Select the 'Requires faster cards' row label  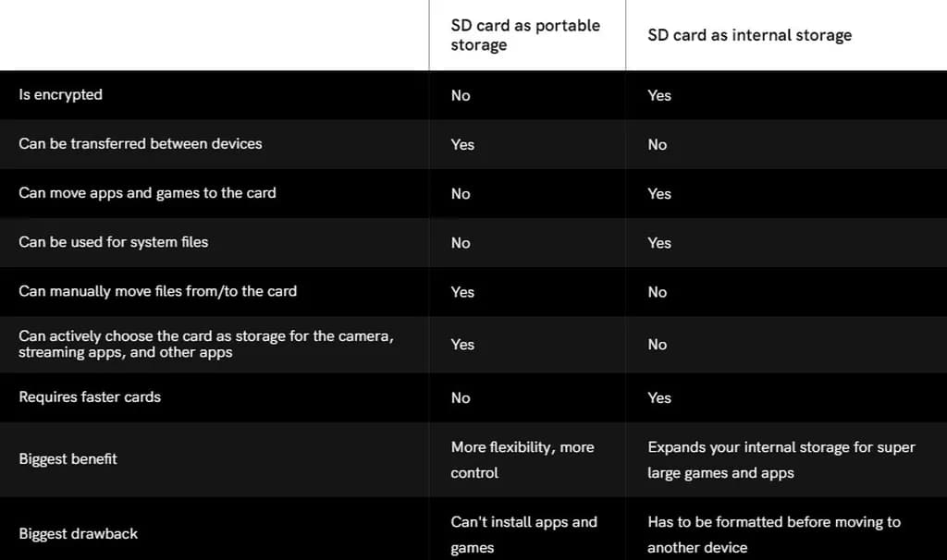[x=90, y=396]
